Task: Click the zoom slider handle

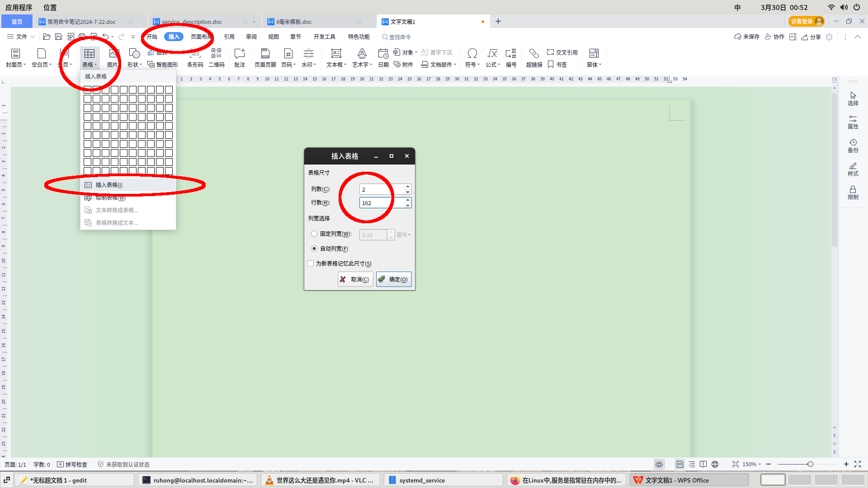Action: click(x=810, y=464)
